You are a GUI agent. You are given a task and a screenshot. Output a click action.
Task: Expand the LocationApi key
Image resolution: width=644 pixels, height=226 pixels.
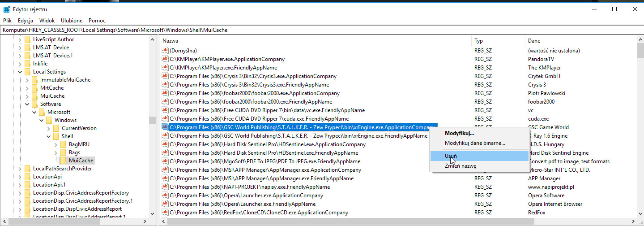tap(20, 177)
